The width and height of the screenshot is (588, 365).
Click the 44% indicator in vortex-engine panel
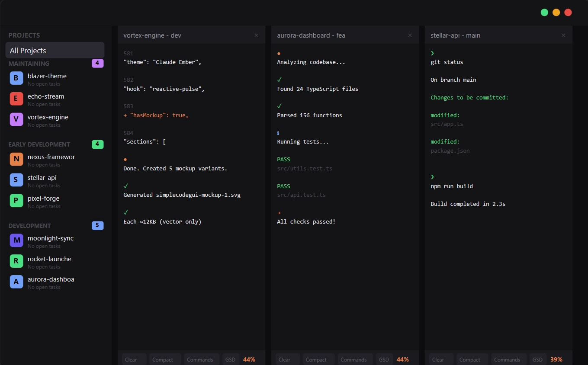coord(249,359)
